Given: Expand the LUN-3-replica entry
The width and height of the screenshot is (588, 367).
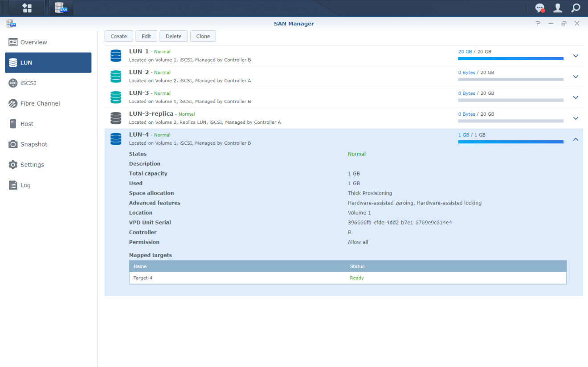Looking at the screenshot, I should click(x=576, y=118).
